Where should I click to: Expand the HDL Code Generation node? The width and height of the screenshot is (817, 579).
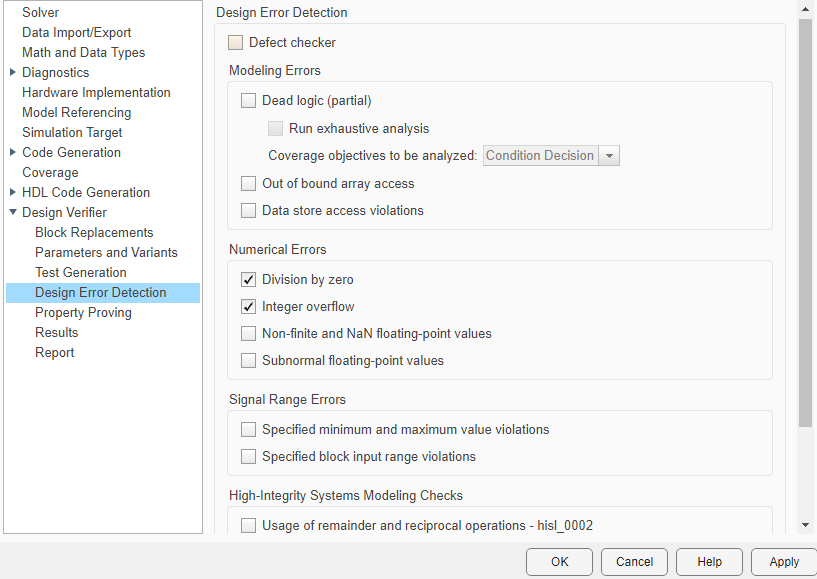click(10, 192)
